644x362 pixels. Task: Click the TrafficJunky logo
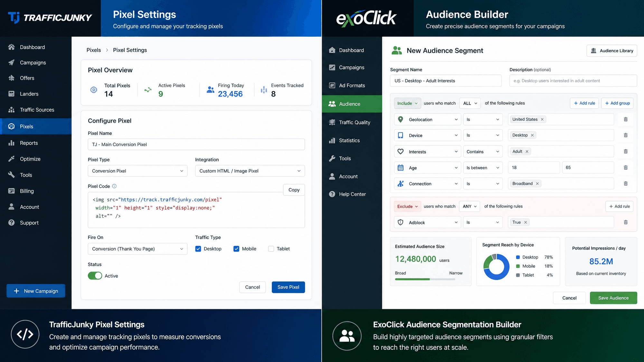tap(50, 17)
